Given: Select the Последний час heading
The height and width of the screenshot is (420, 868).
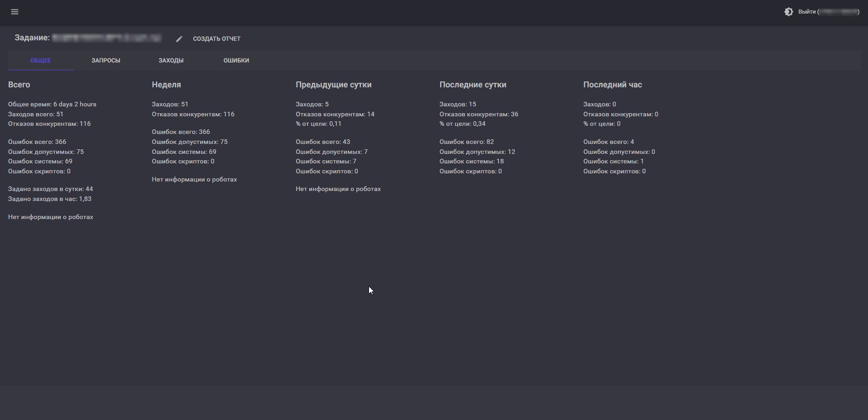Looking at the screenshot, I should click(612, 85).
